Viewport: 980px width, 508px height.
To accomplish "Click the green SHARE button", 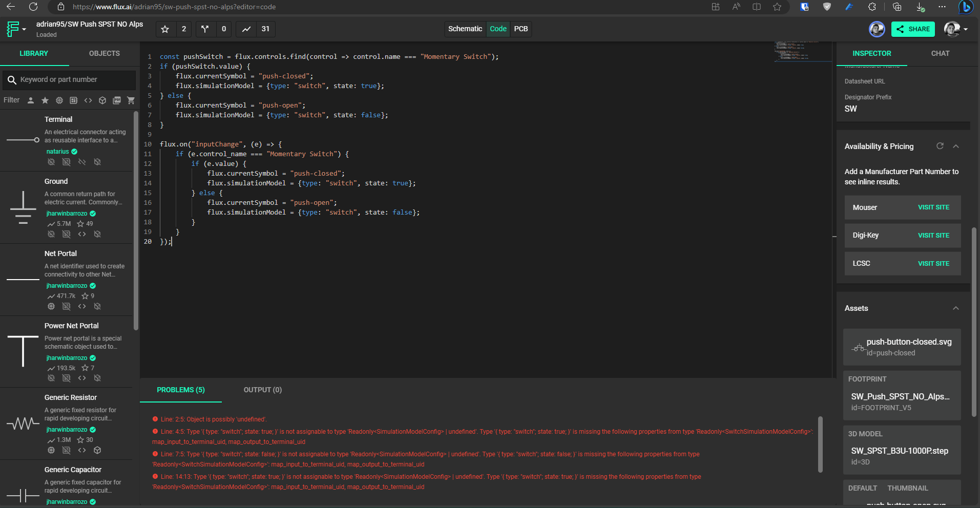I will click(913, 29).
